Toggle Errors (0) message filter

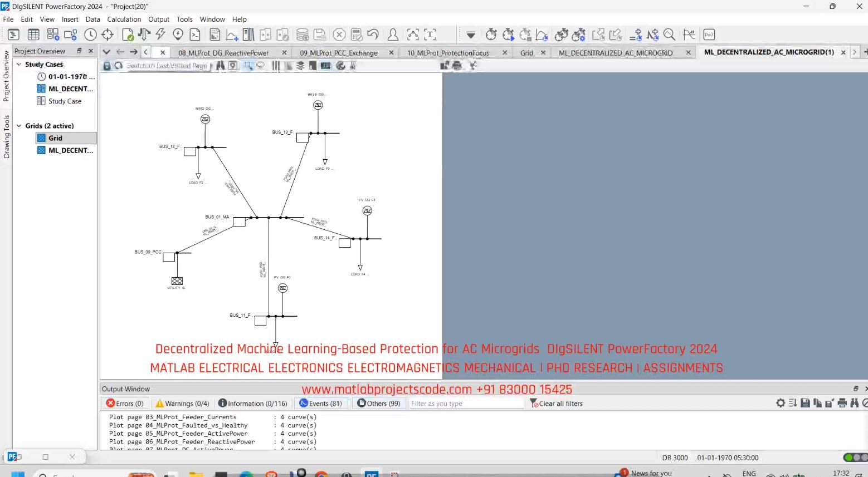(x=125, y=404)
